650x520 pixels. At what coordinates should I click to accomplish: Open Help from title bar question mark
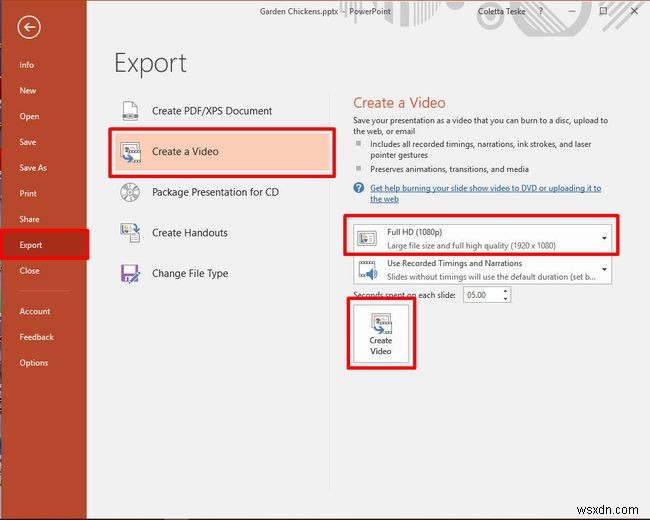(541, 11)
